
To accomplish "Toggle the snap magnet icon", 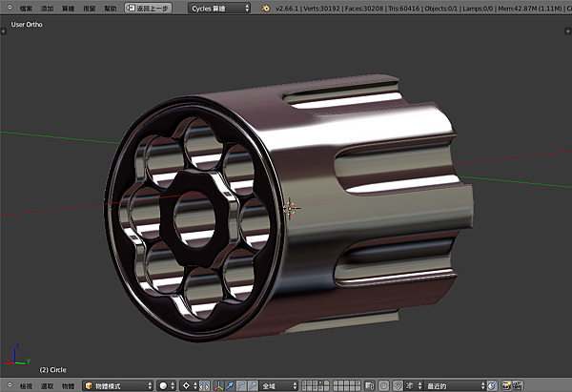I will [x=398, y=385].
